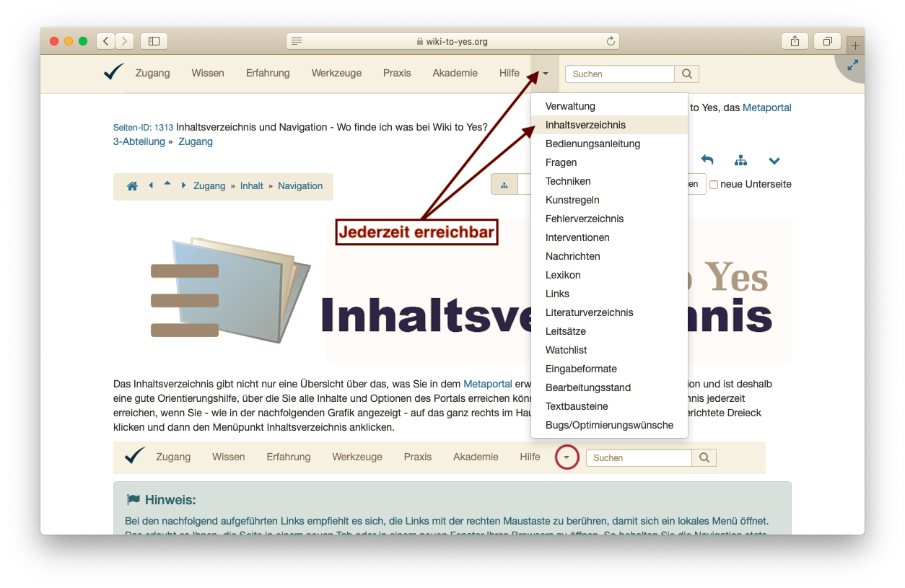Click the fullscreen expand arrows icon
This screenshot has height=588, width=905.
pos(852,65)
